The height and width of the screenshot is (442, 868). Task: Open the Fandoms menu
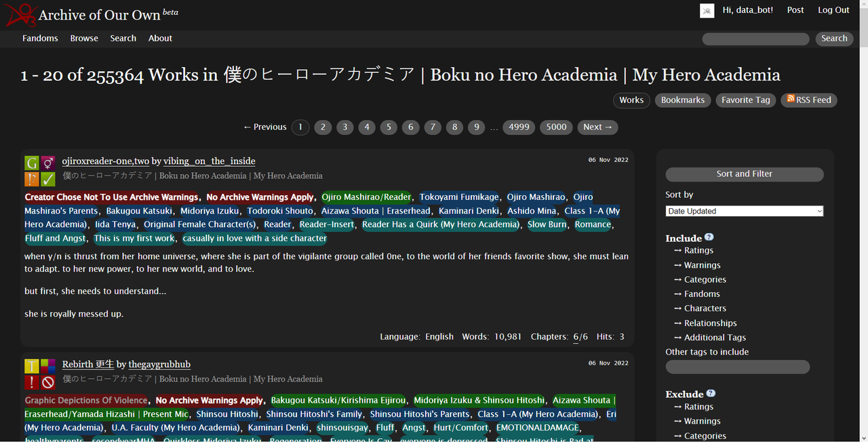point(40,38)
